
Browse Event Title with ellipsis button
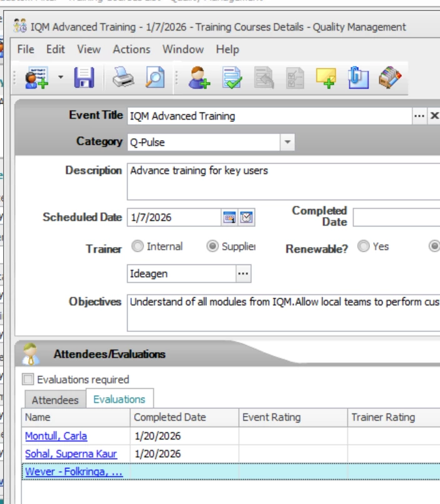(x=419, y=116)
